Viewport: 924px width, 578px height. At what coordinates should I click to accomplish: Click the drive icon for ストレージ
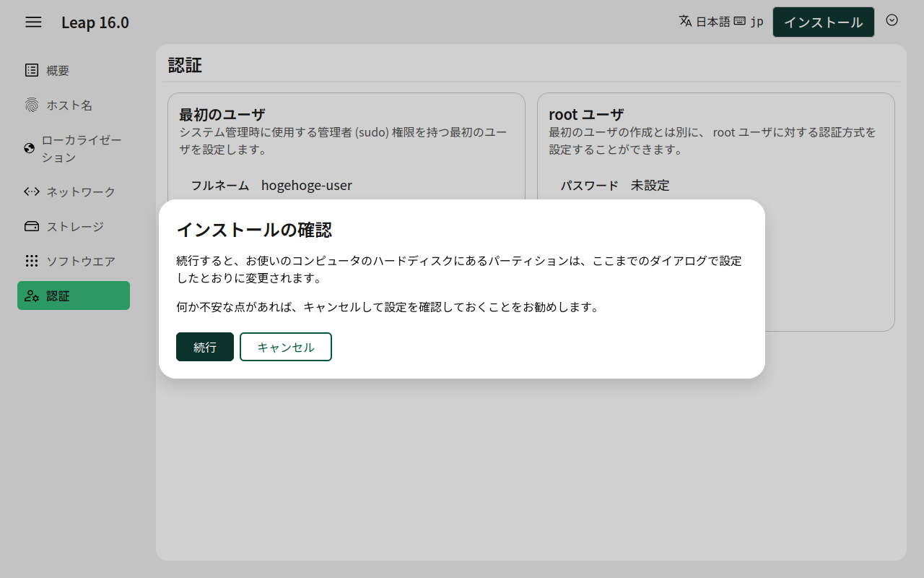click(32, 226)
